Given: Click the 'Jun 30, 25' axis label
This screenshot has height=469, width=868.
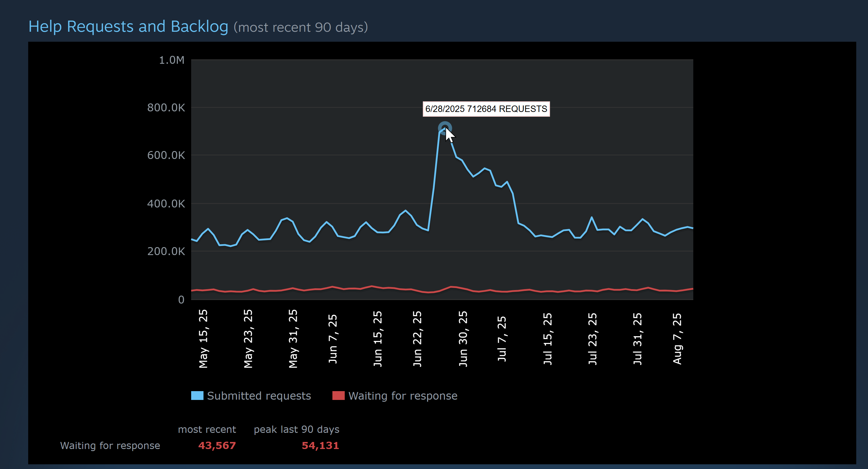Looking at the screenshot, I should click(x=463, y=339).
